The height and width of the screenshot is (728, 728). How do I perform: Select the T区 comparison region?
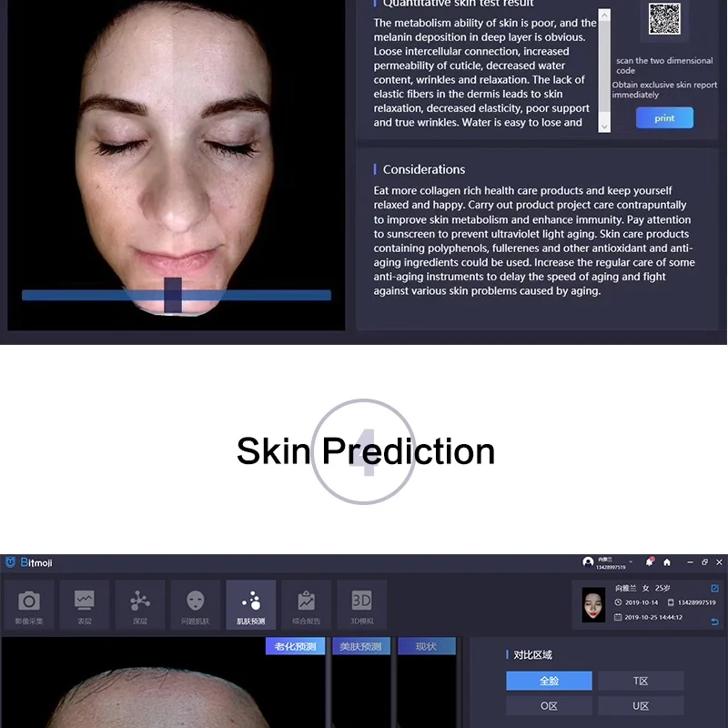point(641,681)
